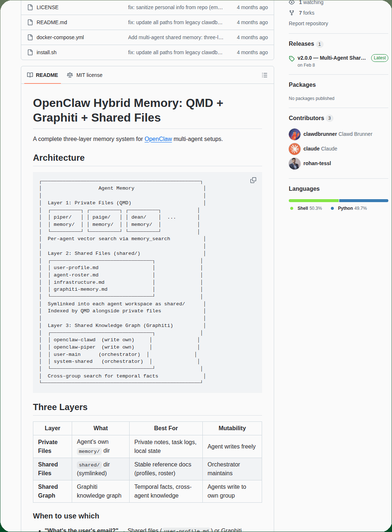Click 'on Feb 8' release date

coord(306,65)
